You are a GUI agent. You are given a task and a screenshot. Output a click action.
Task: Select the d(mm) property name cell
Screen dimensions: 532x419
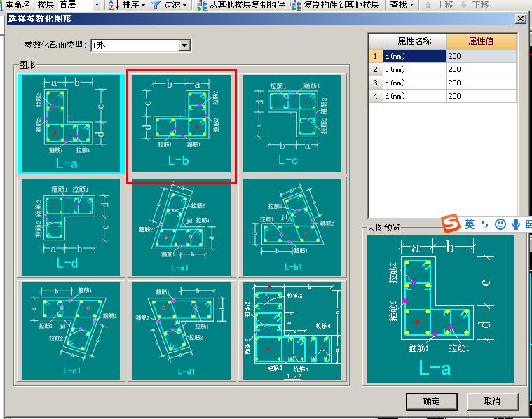click(415, 96)
